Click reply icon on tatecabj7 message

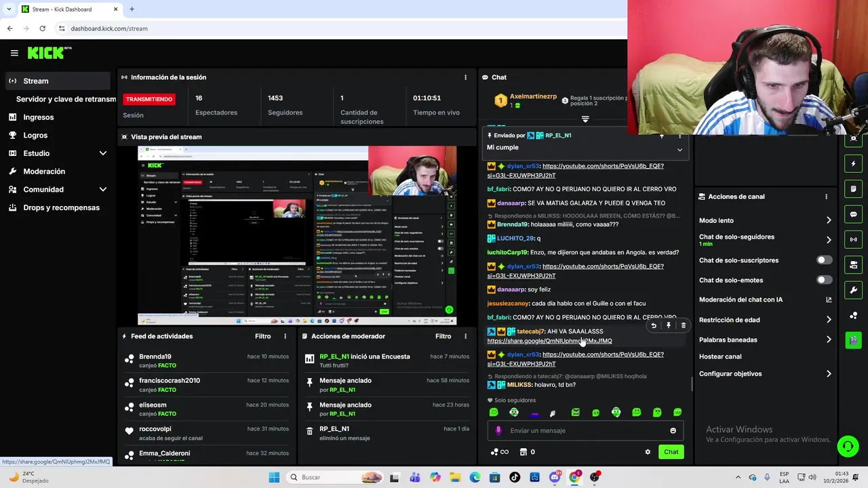pyautogui.click(x=654, y=325)
